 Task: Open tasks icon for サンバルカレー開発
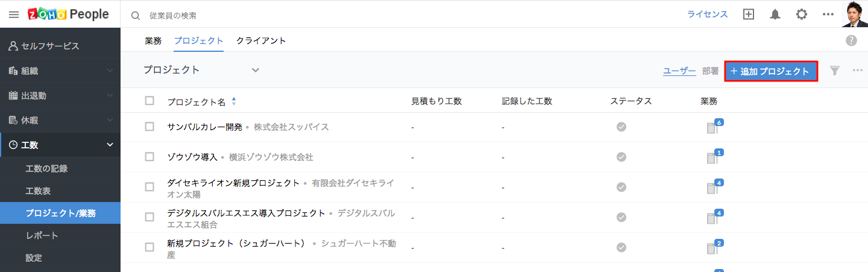(713, 127)
